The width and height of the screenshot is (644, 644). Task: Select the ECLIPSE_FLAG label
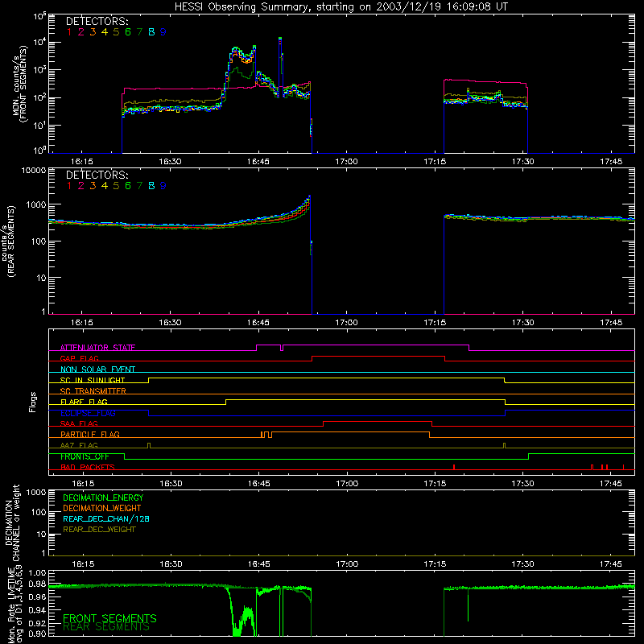(x=88, y=413)
